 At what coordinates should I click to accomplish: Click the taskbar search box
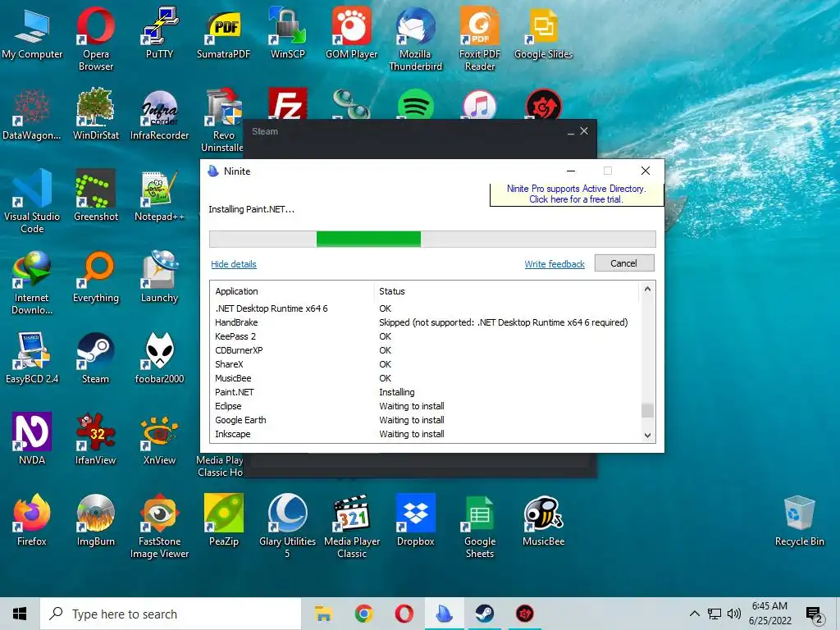click(171, 614)
